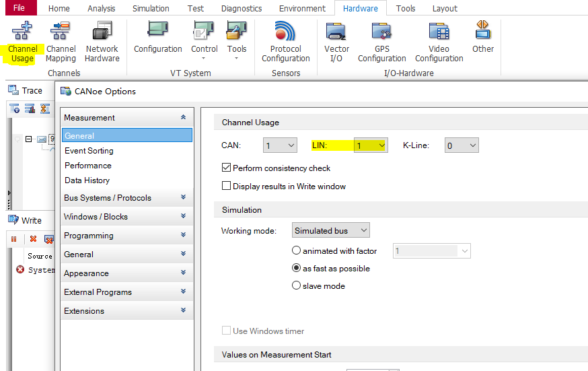588x371 pixels.
Task: Toggle Perform consistency check checkbox
Action: pos(226,168)
